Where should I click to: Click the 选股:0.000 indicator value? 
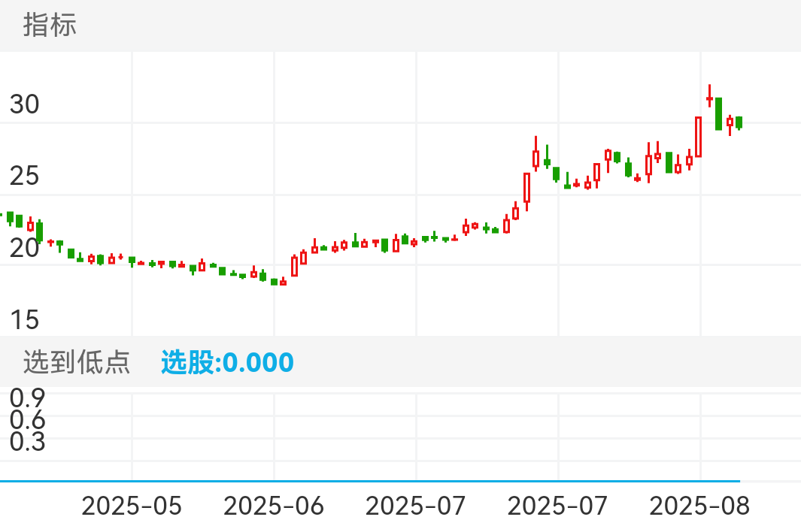(227, 362)
